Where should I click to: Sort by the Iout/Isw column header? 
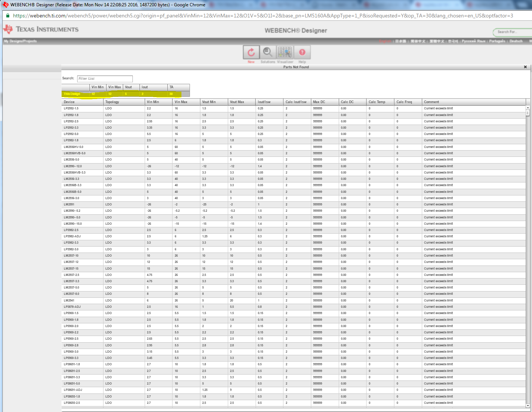(270, 102)
